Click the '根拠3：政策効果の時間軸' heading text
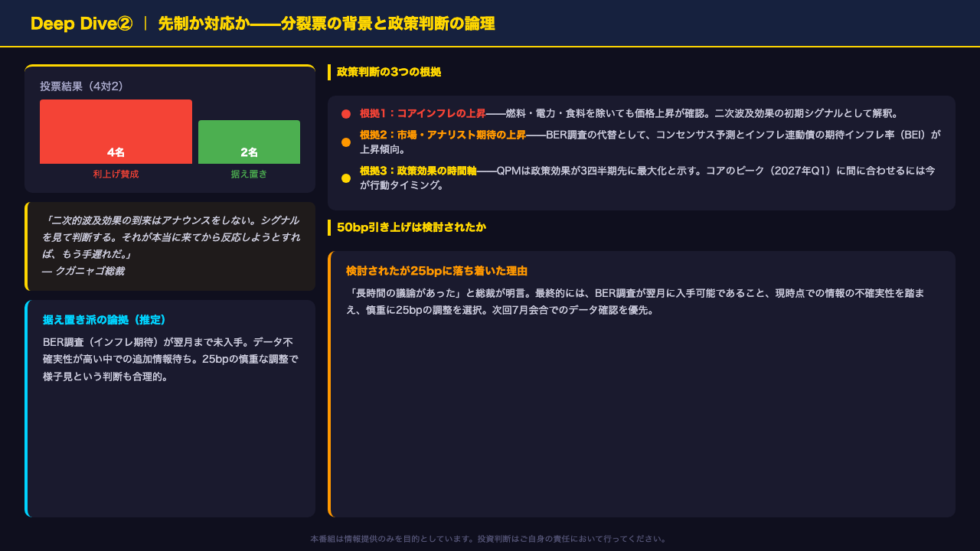Image resolution: width=980 pixels, height=551 pixels. pos(418,171)
